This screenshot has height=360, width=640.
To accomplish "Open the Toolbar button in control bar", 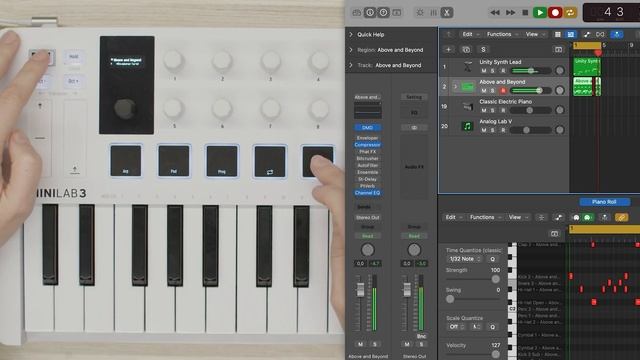I will [x=397, y=13].
